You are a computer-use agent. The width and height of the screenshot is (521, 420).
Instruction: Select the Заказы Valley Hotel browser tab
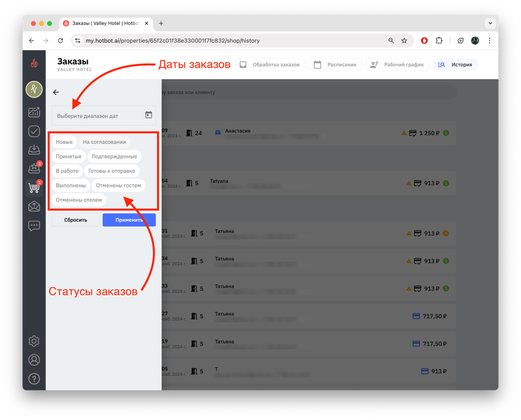105,23
